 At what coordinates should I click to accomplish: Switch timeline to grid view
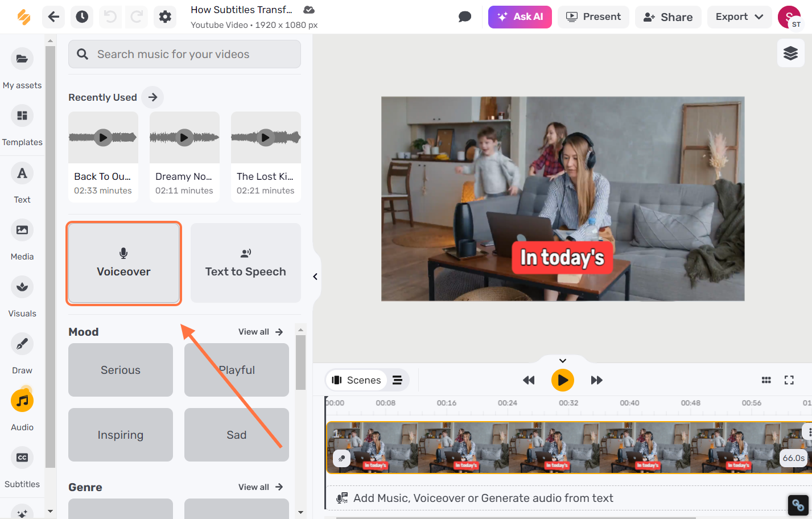coord(766,380)
